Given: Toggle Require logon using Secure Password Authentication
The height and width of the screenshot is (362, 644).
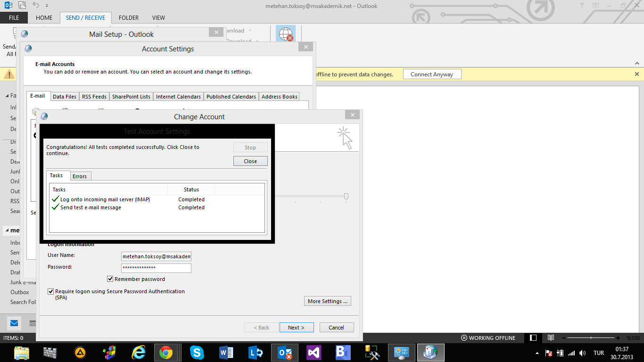Looking at the screenshot, I should [51, 292].
